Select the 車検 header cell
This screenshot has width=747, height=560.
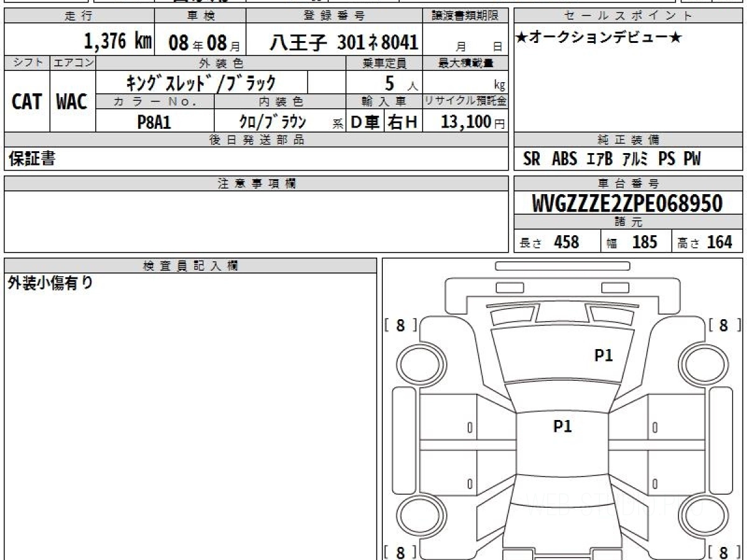(200, 16)
